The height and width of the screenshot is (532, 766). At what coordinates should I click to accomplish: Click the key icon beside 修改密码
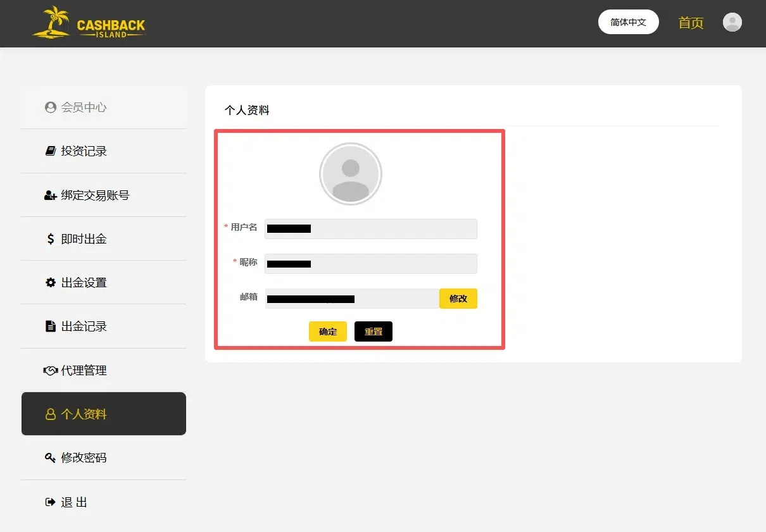51,458
